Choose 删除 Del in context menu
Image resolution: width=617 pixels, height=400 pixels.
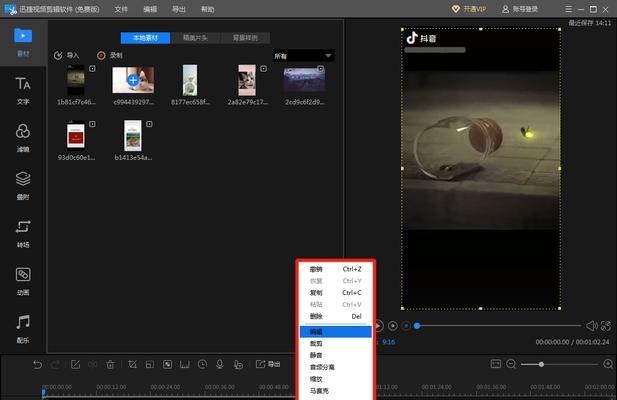(x=335, y=316)
